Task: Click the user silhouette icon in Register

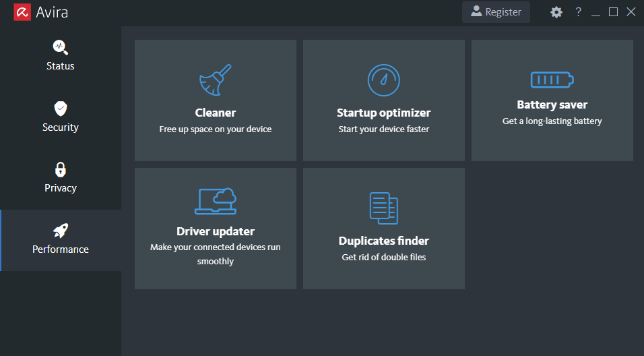Action: click(476, 11)
